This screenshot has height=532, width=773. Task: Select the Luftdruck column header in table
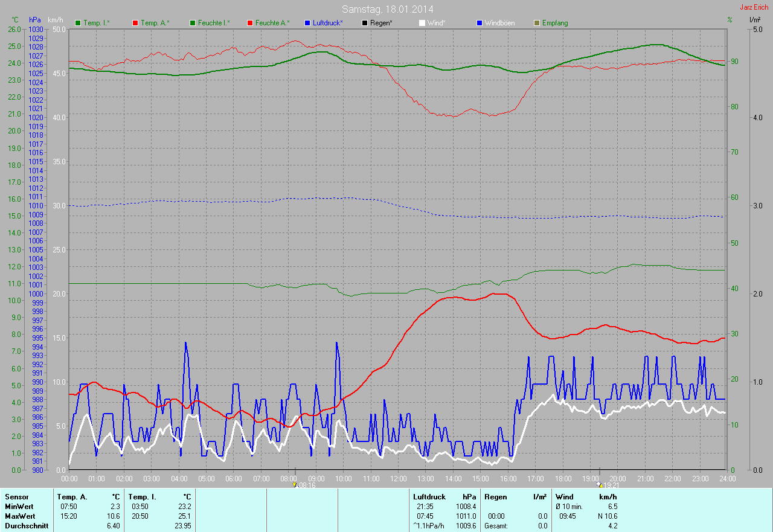click(x=429, y=496)
